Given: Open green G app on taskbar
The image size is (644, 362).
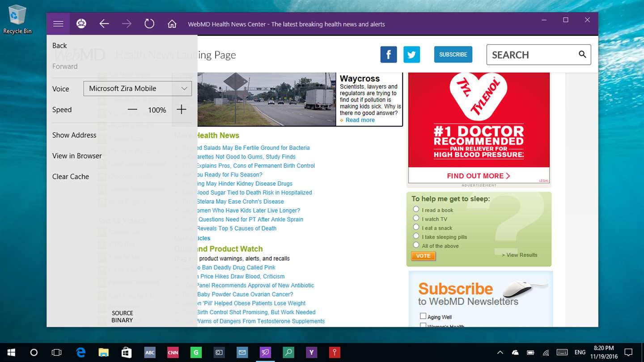Looking at the screenshot, I should coord(196,353).
